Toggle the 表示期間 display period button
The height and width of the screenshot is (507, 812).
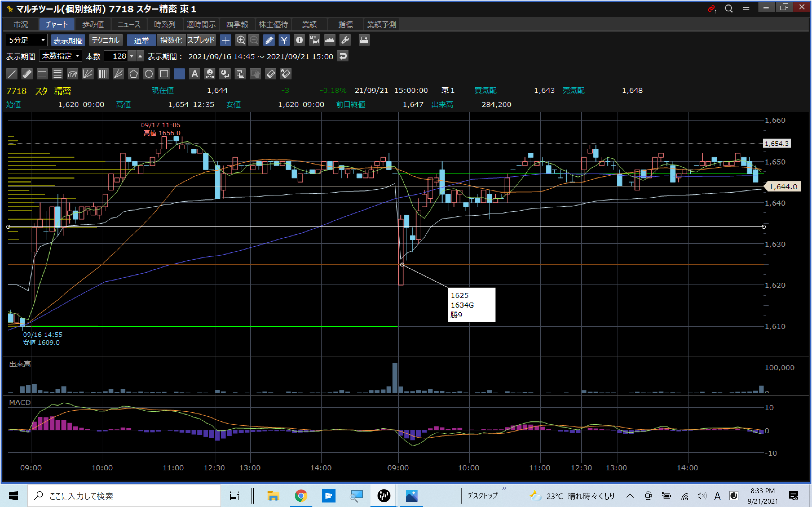click(x=68, y=40)
